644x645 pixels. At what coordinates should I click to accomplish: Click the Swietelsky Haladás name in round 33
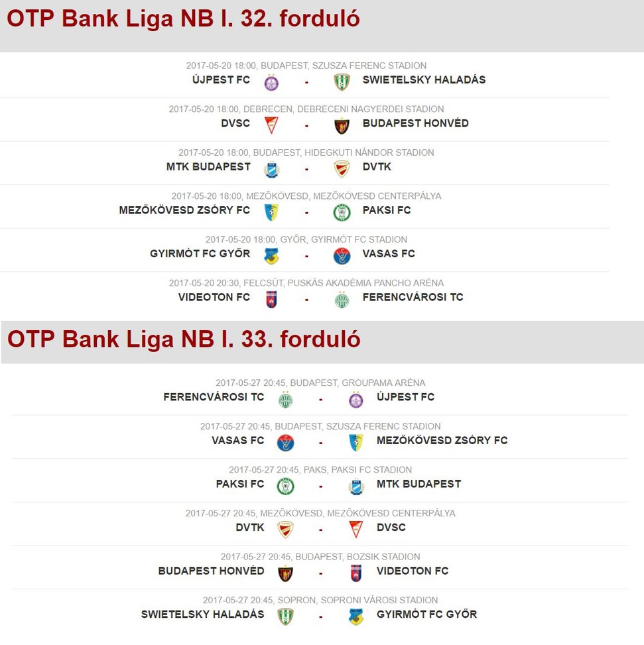pos(202,615)
